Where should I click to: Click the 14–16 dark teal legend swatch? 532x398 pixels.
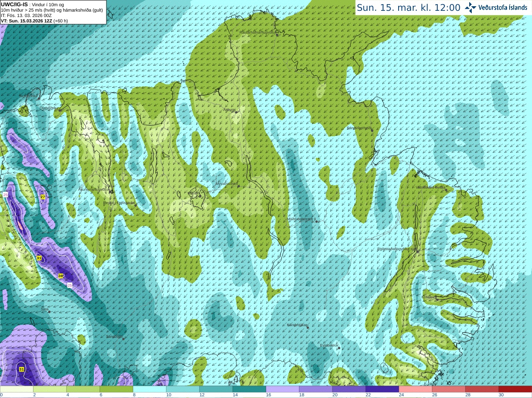[x=249, y=389]
